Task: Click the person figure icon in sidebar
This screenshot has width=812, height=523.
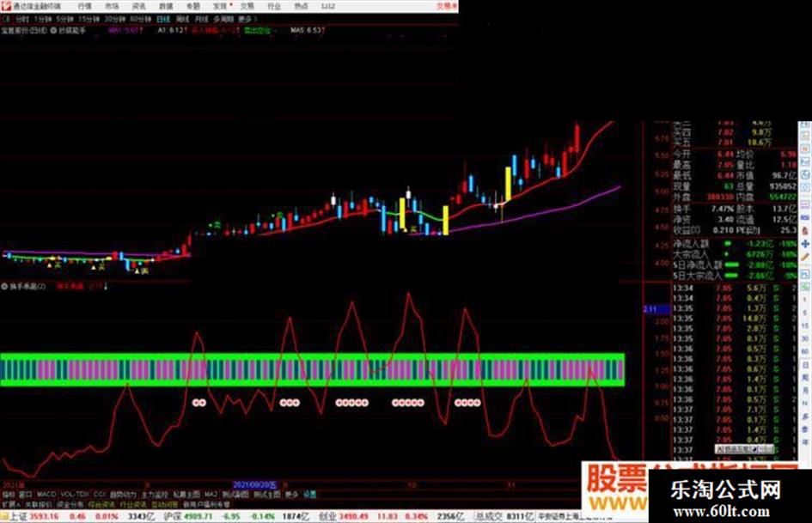Action: click(x=805, y=230)
